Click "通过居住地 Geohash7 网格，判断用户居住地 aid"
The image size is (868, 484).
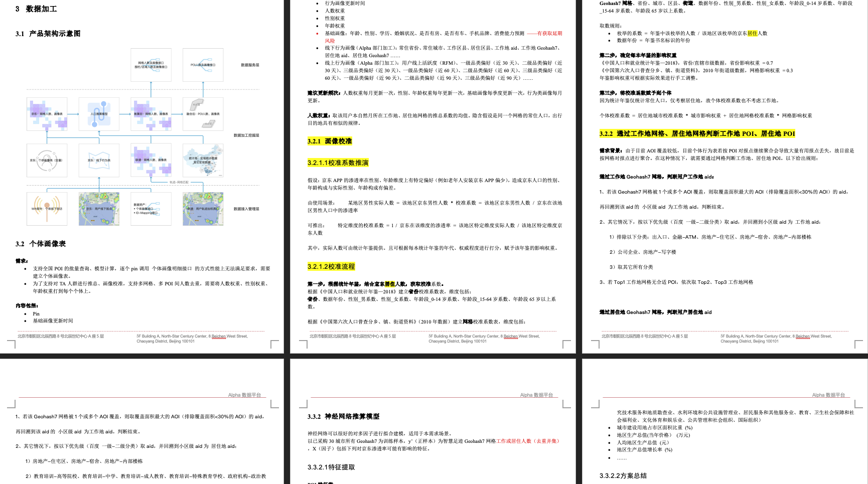[655, 312]
